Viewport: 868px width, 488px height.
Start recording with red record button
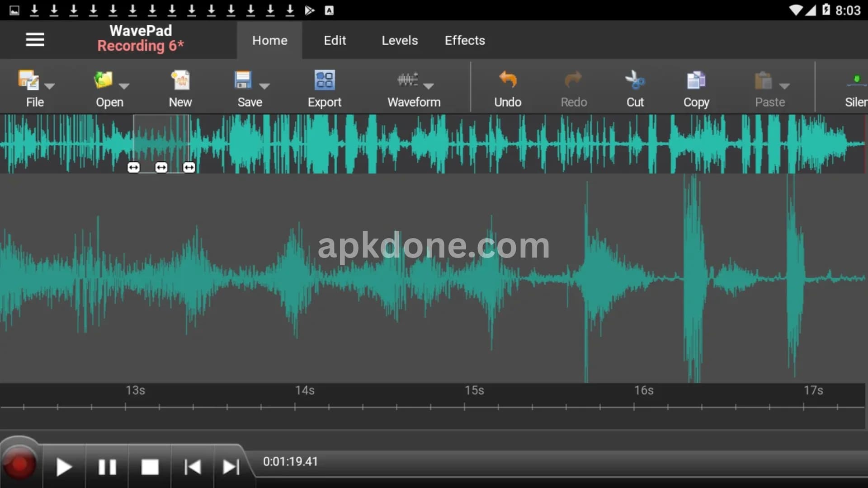19,464
